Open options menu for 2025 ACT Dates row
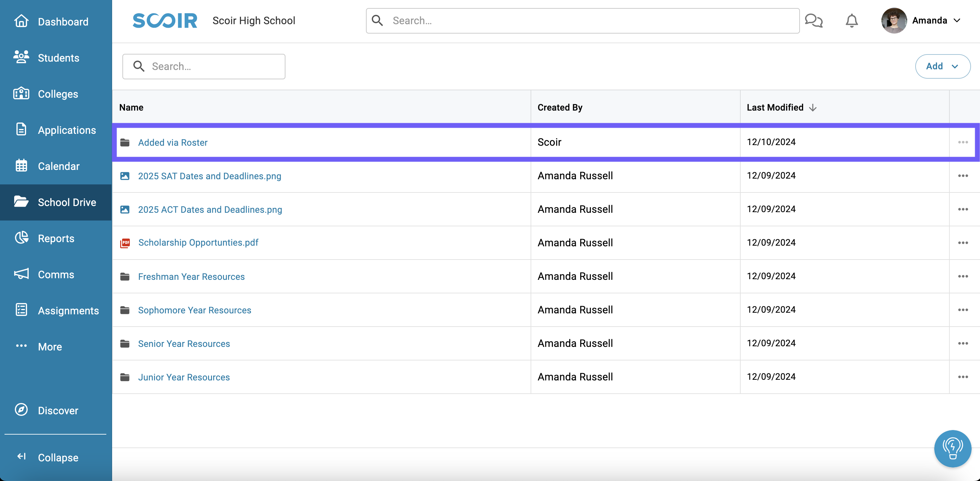Image resolution: width=980 pixels, height=481 pixels. [963, 209]
